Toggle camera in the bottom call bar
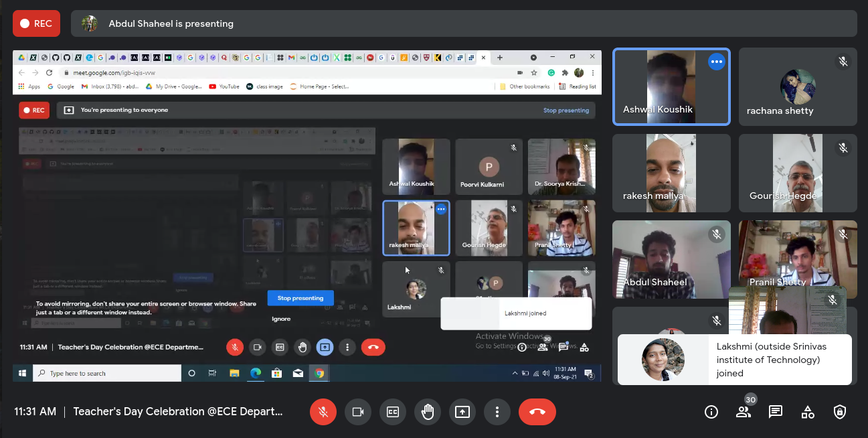This screenshot has height=438, width=868. [358, 412]
